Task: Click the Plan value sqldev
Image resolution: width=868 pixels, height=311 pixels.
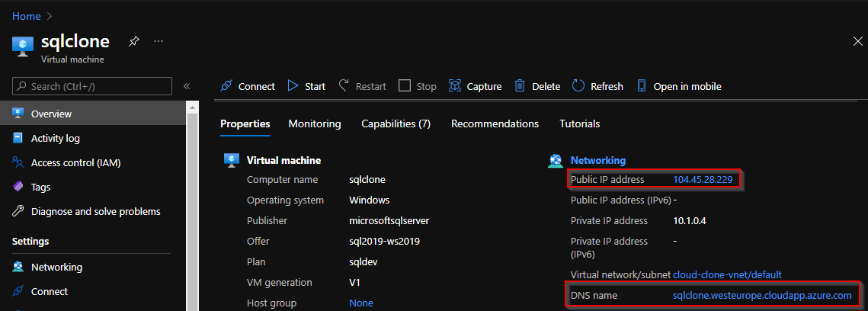Action: coord(364,261)
